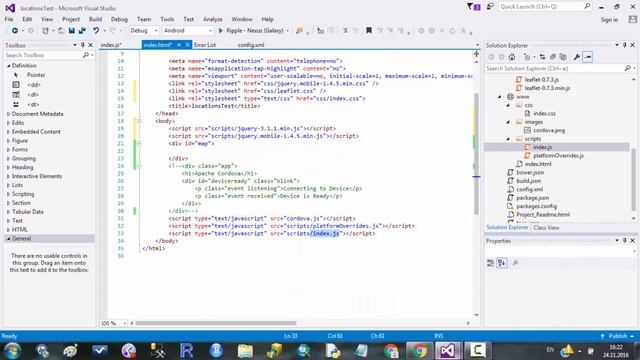Open the Build menu
This screenshot has width=640, height=360.
coord(95,19)
